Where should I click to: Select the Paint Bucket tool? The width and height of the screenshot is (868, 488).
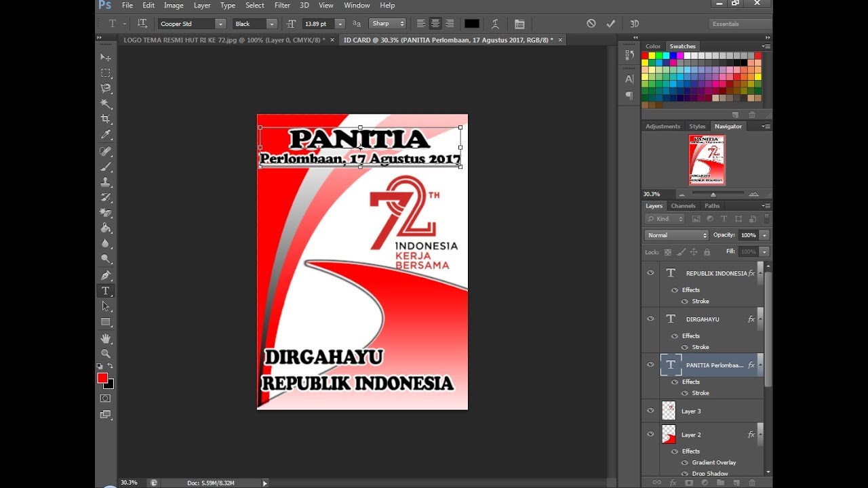(106, 228)
